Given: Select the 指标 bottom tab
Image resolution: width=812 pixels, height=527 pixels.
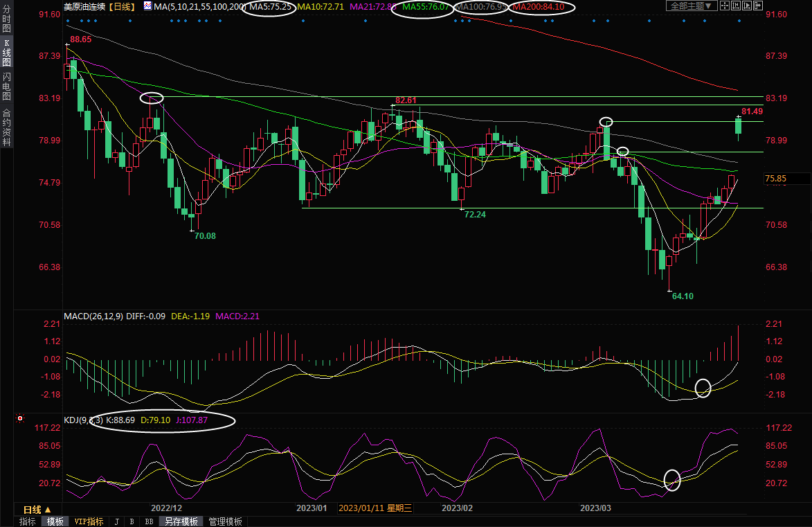Looking at the screenshot, I should tap(28, 521).
